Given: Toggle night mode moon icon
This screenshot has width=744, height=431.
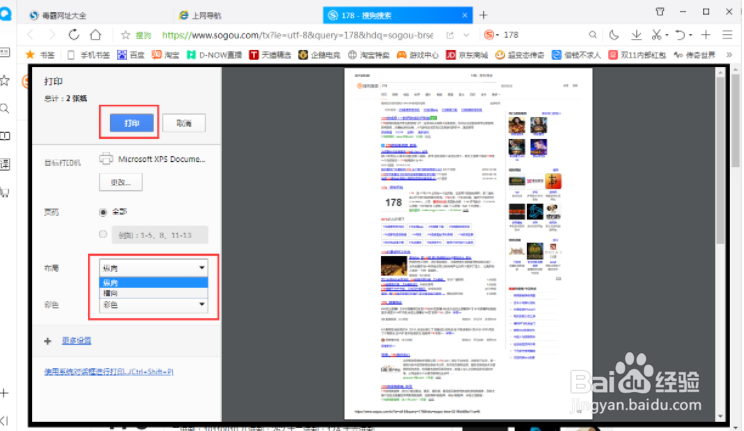Looking at the screenshot, I should click(x=614, y=35).
